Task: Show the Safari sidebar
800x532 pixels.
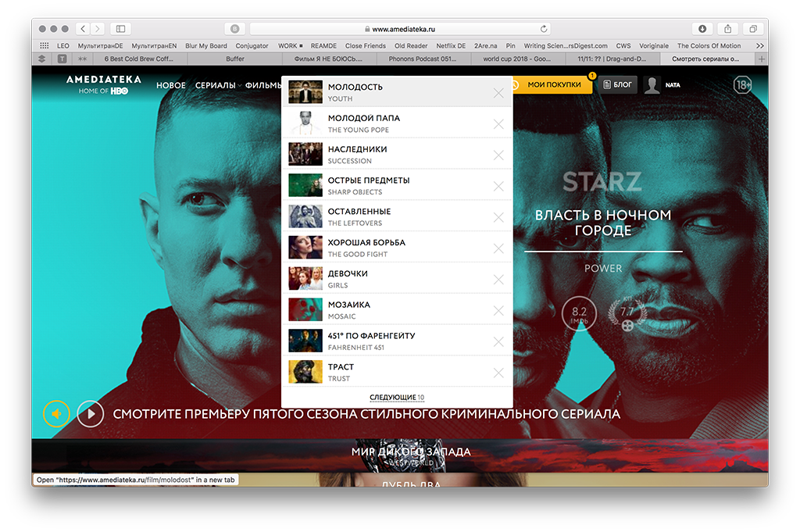Action: tap(121, 29)
